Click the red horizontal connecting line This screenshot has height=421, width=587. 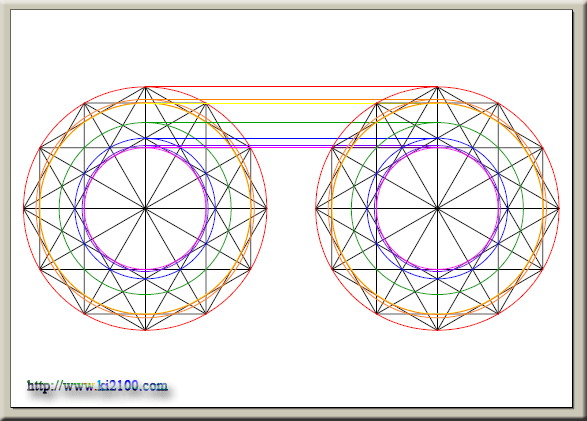[x=291, y=87]
